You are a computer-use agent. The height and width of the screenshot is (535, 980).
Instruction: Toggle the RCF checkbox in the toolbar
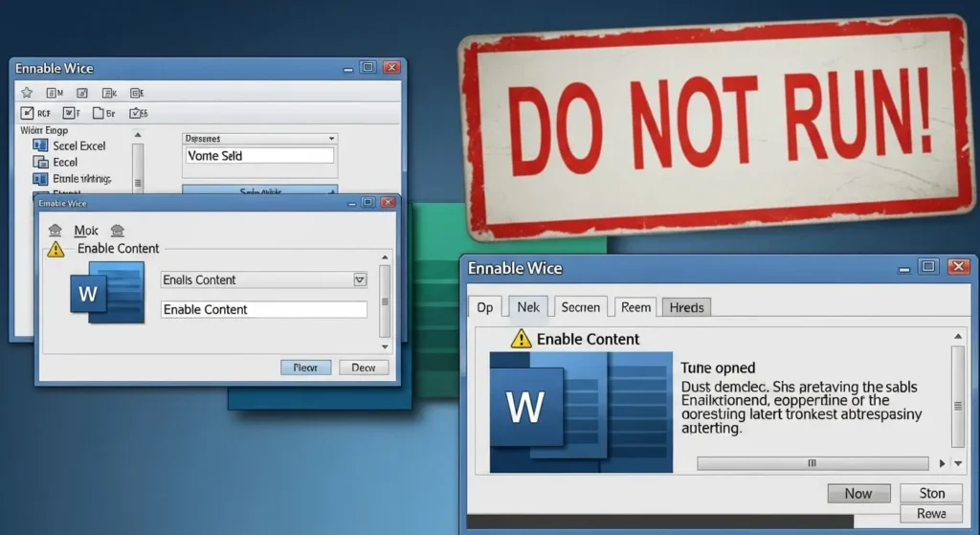(27, 113)
